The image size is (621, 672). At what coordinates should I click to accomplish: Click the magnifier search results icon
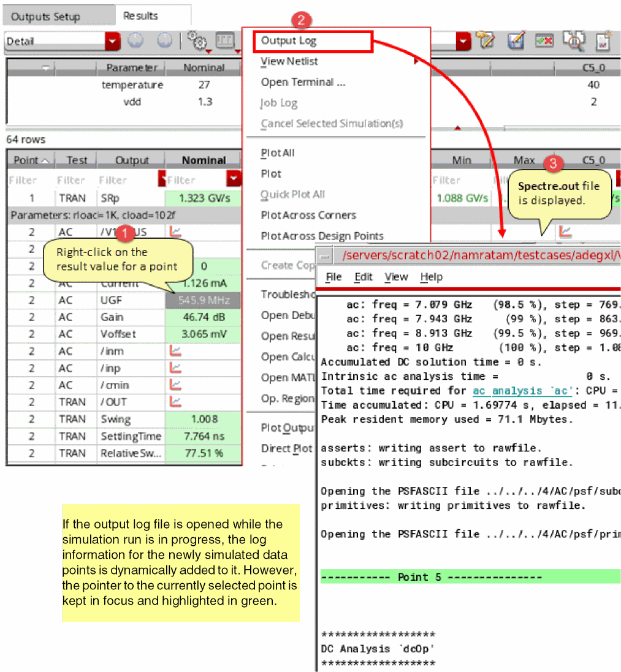tap(574, 40)
